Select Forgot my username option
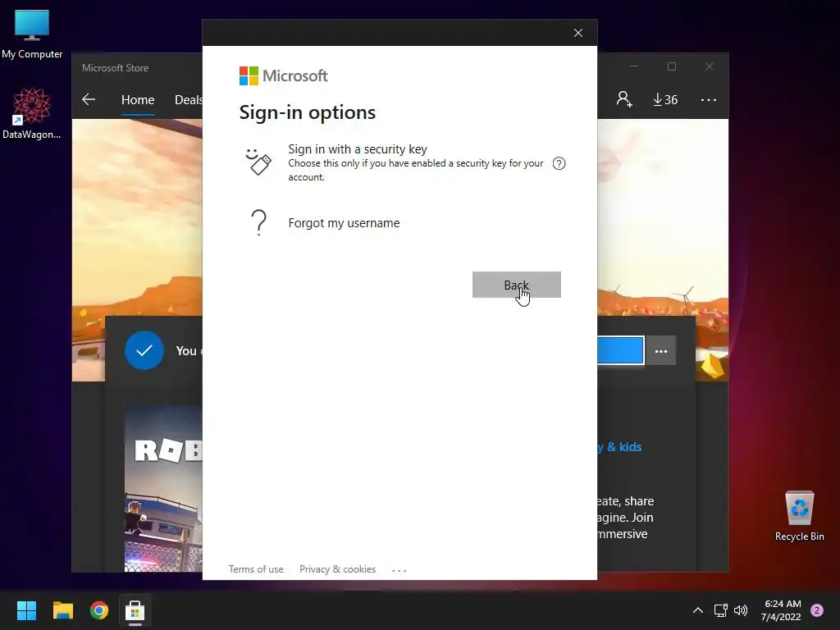This screenshot has height=630, width=840. click(344, 223)
